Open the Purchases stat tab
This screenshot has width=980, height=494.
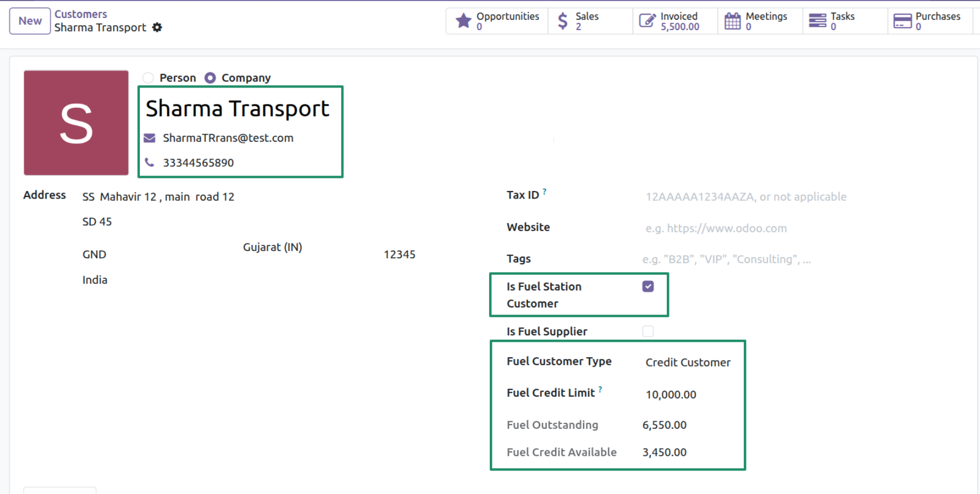(930, 21)
